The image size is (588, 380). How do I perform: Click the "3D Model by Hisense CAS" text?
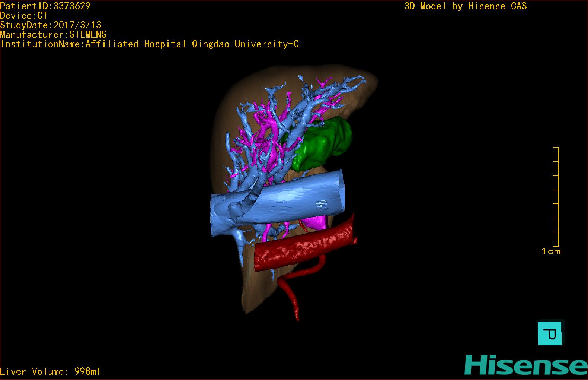[466, 6]
